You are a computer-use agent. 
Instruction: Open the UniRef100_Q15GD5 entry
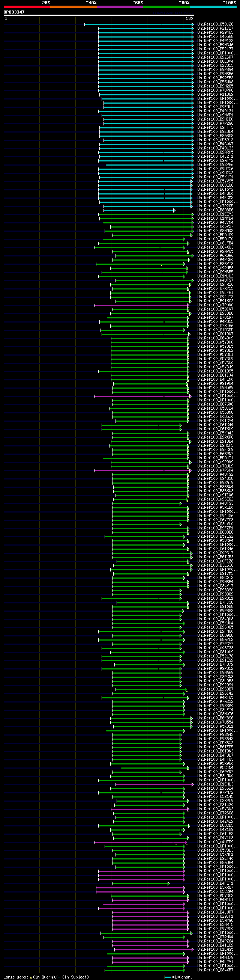pyautogui.click(x=215, y=330)
